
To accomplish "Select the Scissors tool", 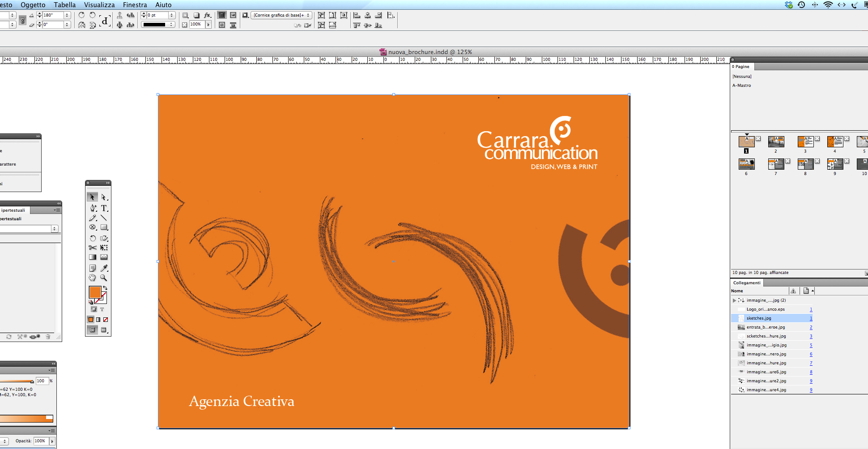I will (93, 248).
